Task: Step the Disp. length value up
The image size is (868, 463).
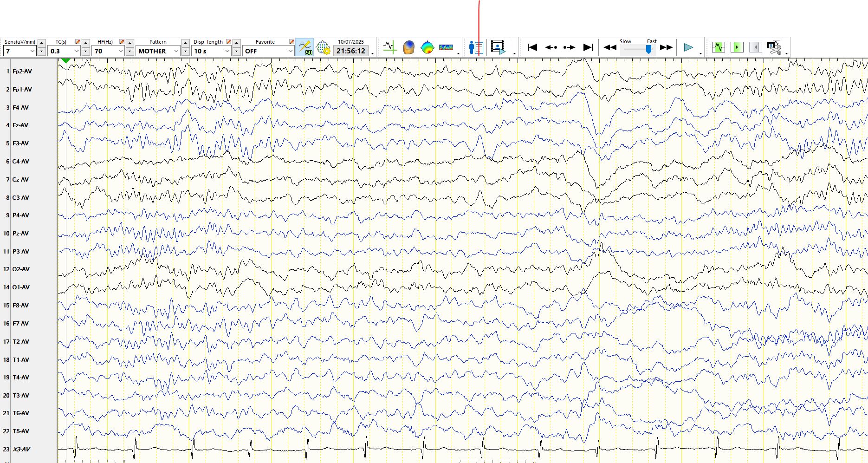Action: pyautogui.click(x=236, y=43)
